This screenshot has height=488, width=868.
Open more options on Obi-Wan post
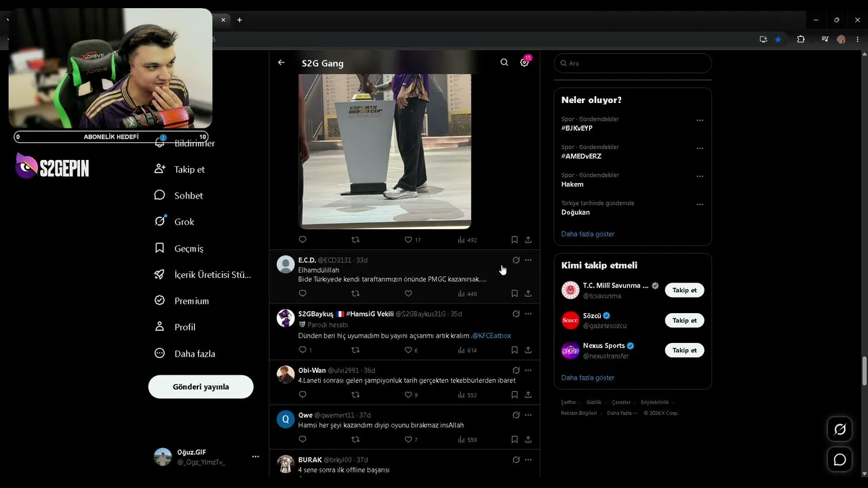click(528, 370)
